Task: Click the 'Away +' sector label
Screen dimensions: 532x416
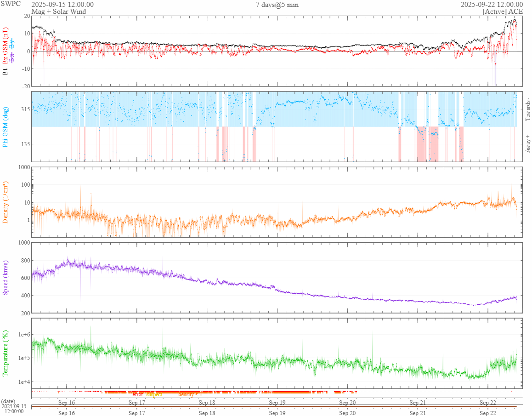Action: pyautogui.click(x=528, y=144)
